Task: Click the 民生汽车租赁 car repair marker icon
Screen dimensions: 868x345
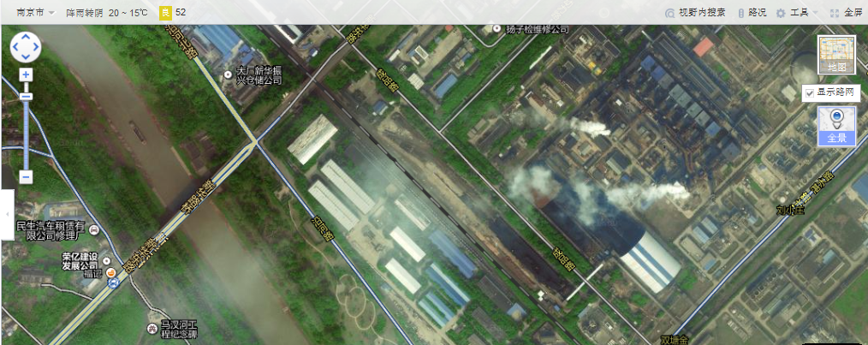Action: pyautogui.click(x=94, y=230)
